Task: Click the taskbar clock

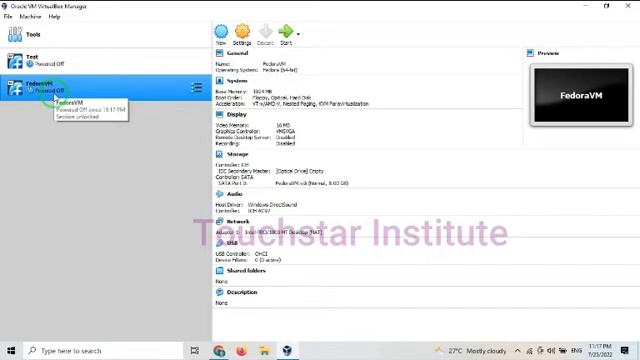Action: pyautogui.click(x=600, y=351)
